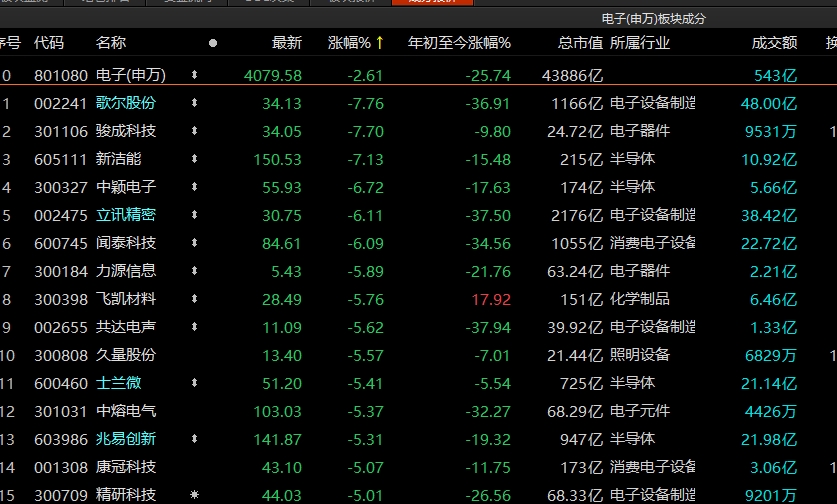Click the marker icon beside 立讯精密

(194, 215)
